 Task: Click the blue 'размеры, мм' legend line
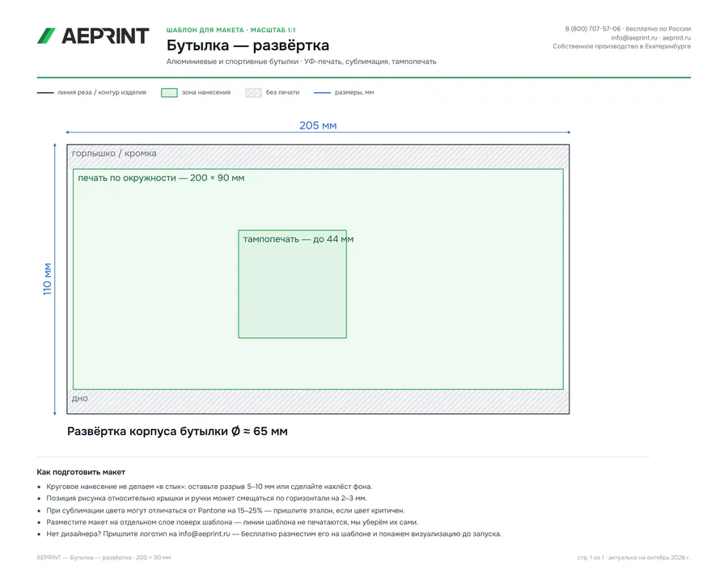coord(322,93)
